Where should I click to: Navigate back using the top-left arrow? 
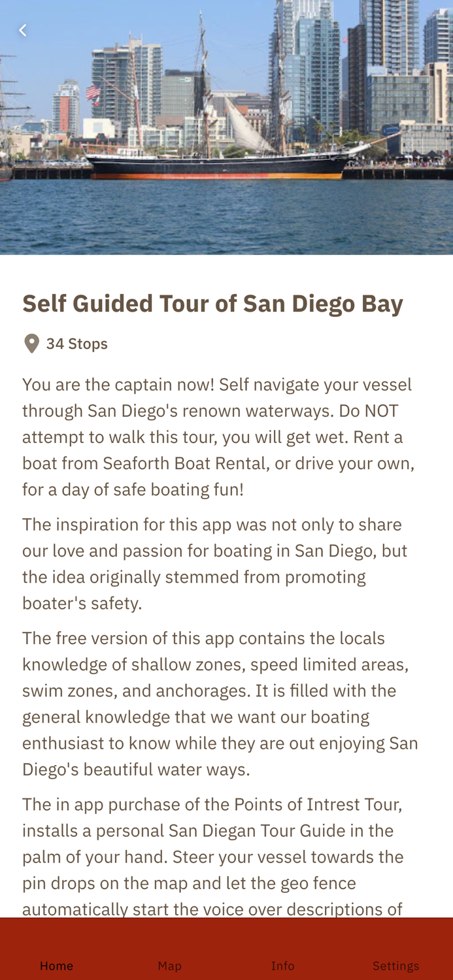(x=22, y=29)
